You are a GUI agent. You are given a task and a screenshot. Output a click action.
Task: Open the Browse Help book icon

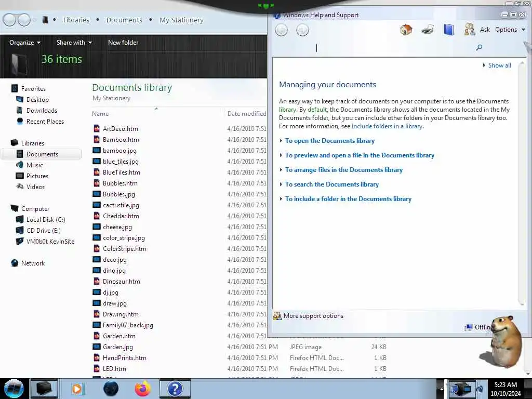[x=448, y=30]
